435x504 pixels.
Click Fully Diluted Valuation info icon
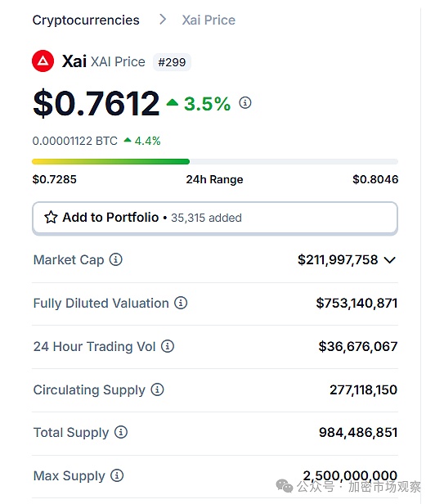point(181,303)
